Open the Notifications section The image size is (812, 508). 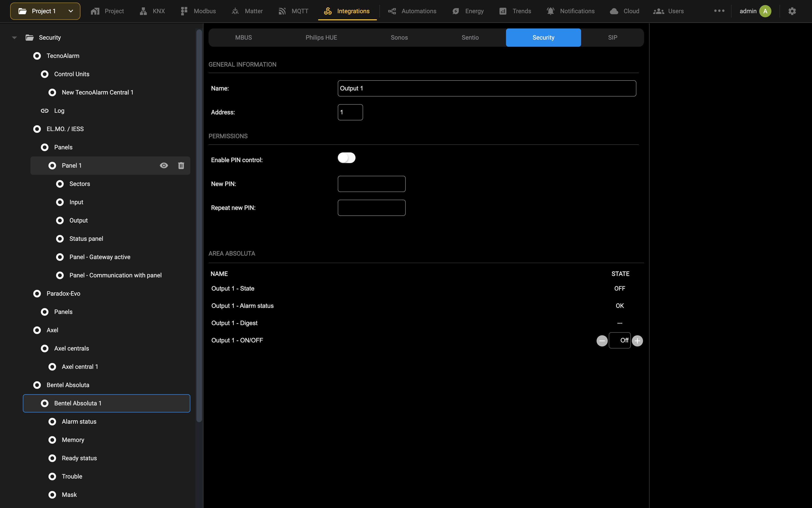tap(570, 11)
